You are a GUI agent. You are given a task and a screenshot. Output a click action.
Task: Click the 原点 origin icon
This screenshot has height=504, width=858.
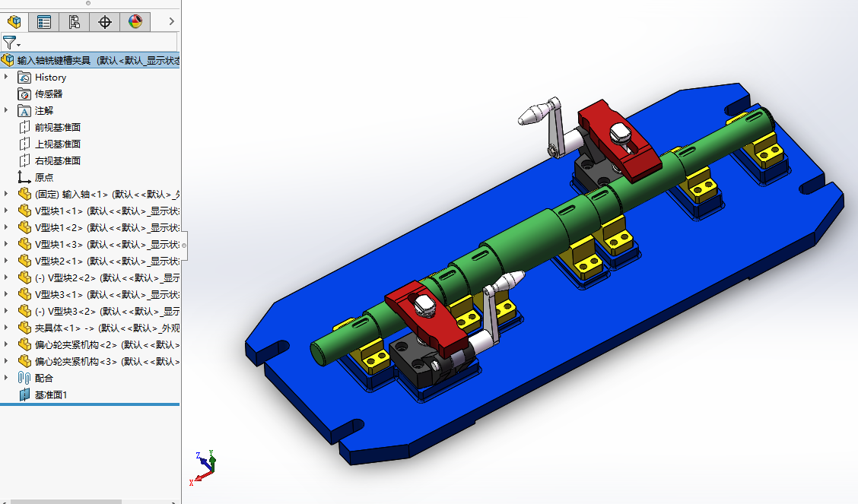(x=24, y=178)
